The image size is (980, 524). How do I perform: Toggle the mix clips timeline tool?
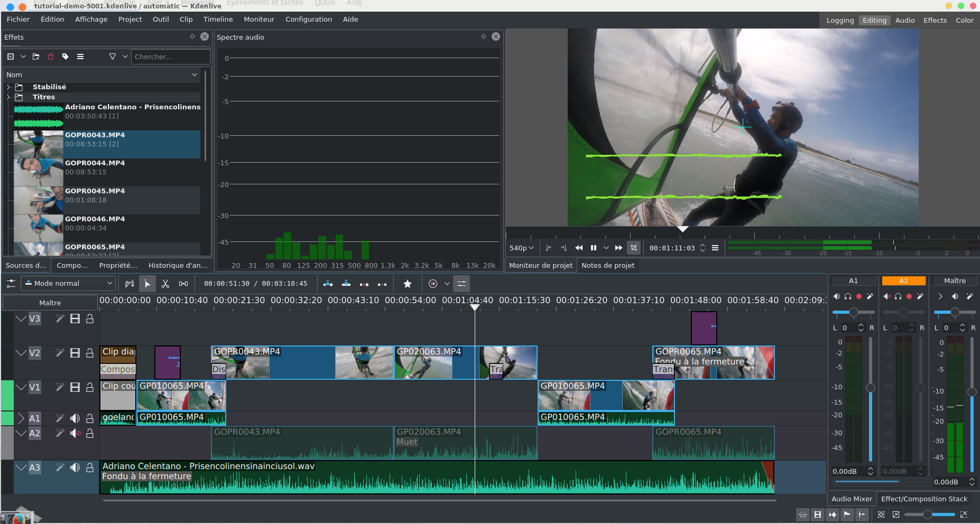(x=130, y=284)
